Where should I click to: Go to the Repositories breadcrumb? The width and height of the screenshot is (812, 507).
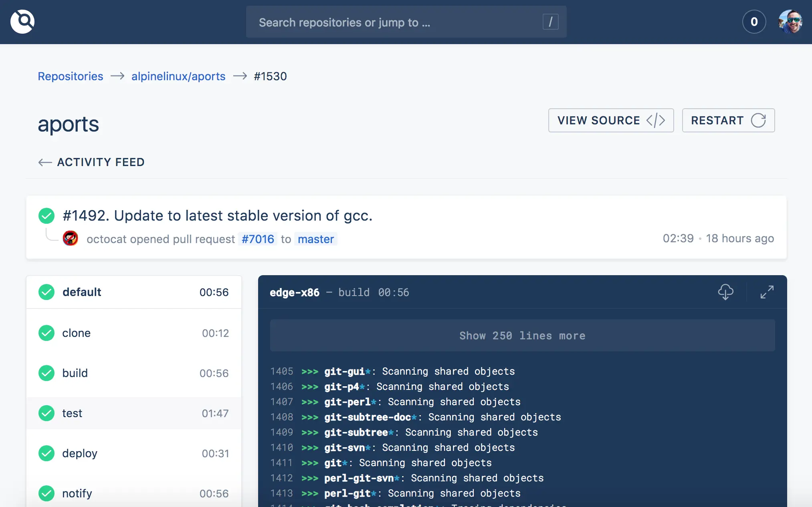[x=71, y=76]
